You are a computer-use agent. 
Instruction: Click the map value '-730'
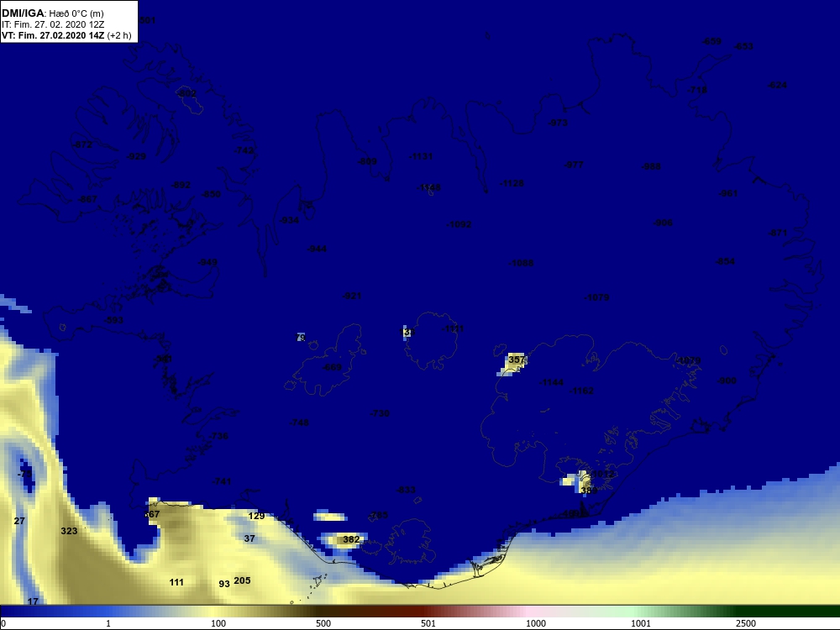pyautogui.click(x=380, y=413)
